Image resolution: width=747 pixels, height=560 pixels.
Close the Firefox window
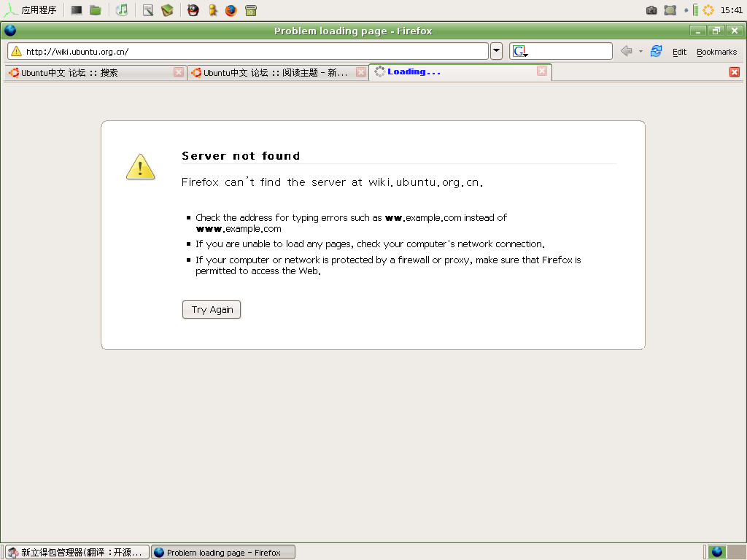[735, 31]
